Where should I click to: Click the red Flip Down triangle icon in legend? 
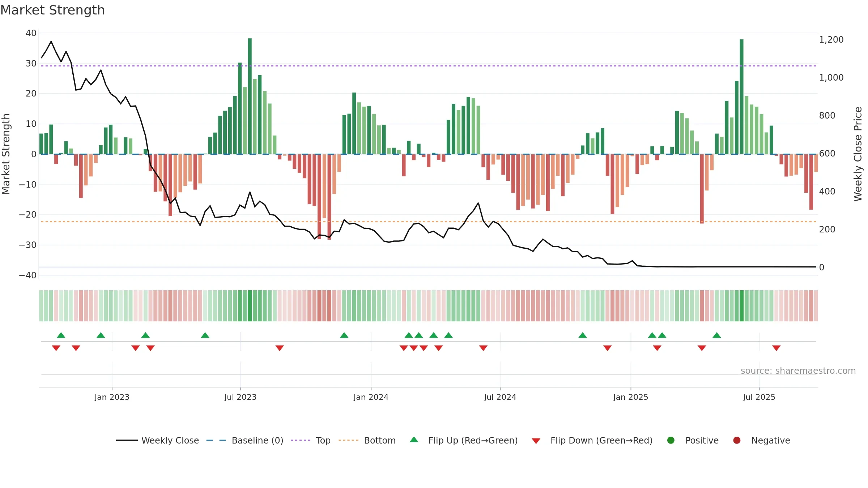coord(536,441)
